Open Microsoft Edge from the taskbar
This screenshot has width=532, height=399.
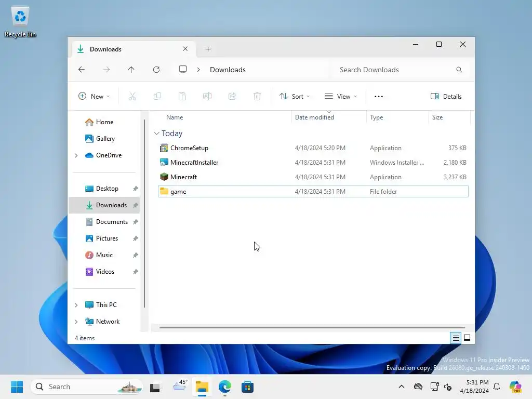[224, 387]
